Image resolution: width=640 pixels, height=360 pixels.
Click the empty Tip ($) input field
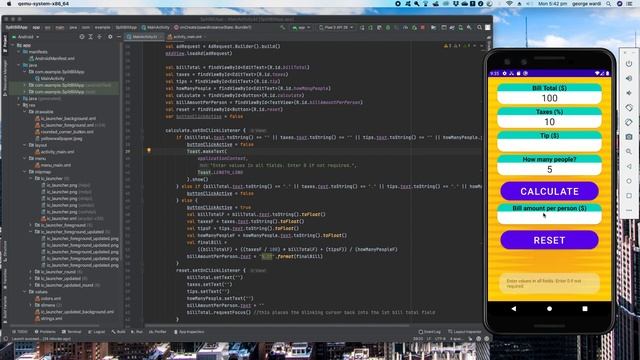pos(549,145)
